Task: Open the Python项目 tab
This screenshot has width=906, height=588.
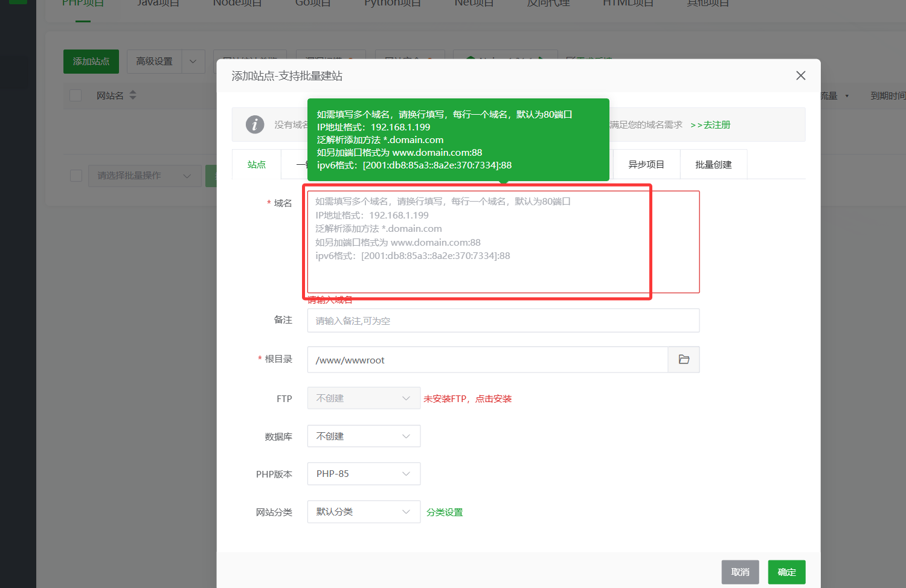Action: 393,4
